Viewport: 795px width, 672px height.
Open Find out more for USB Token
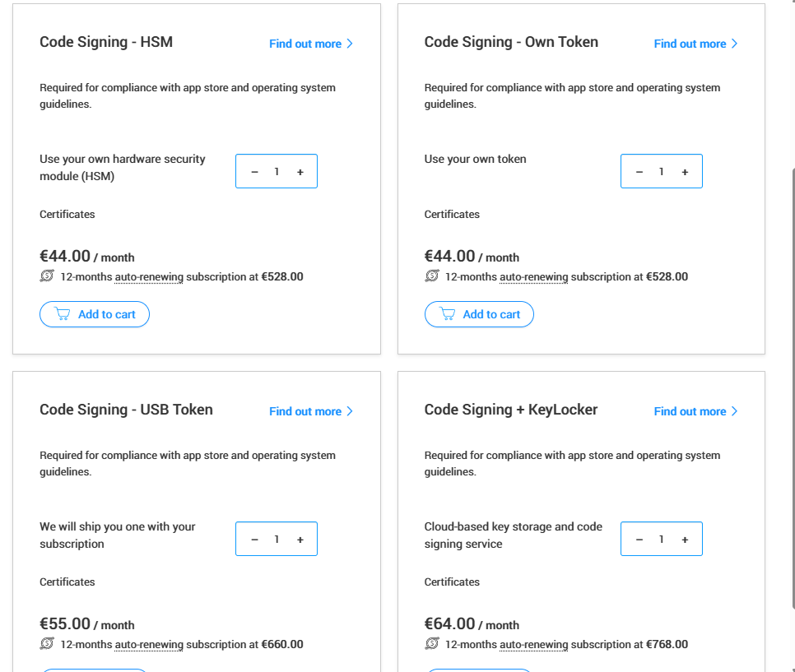[x=310, y=411]
